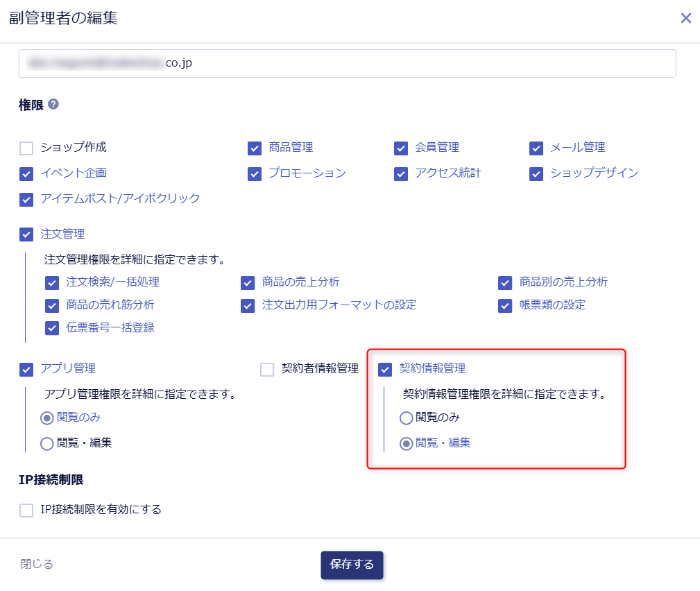This screenshot has width=700, height=591.
Task: Select 閲覧・編集 under アプリ管理
Action: (47, 444)
